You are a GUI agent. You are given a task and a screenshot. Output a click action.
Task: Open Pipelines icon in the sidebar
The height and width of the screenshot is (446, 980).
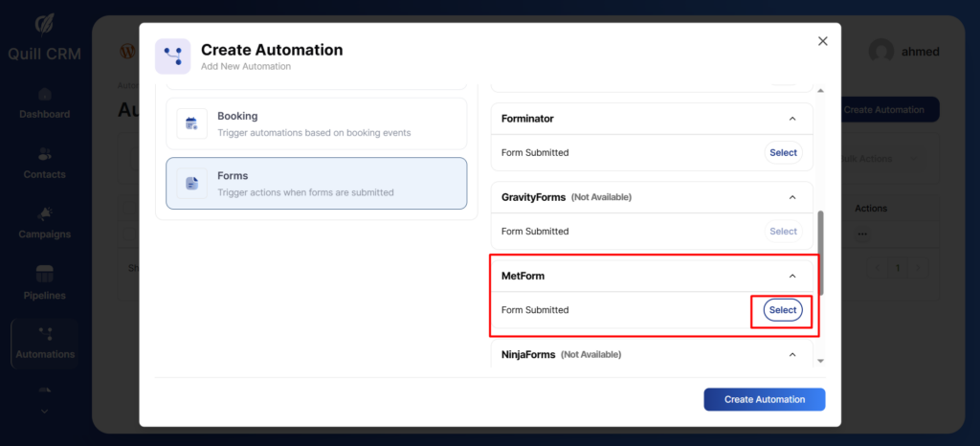click(44, 275)
